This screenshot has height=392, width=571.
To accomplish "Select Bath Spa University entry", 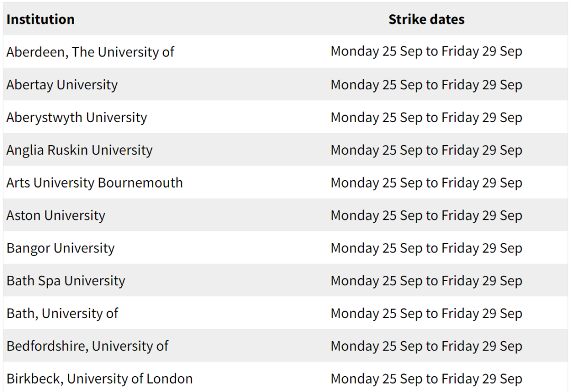I will click(x=66, y=281).
